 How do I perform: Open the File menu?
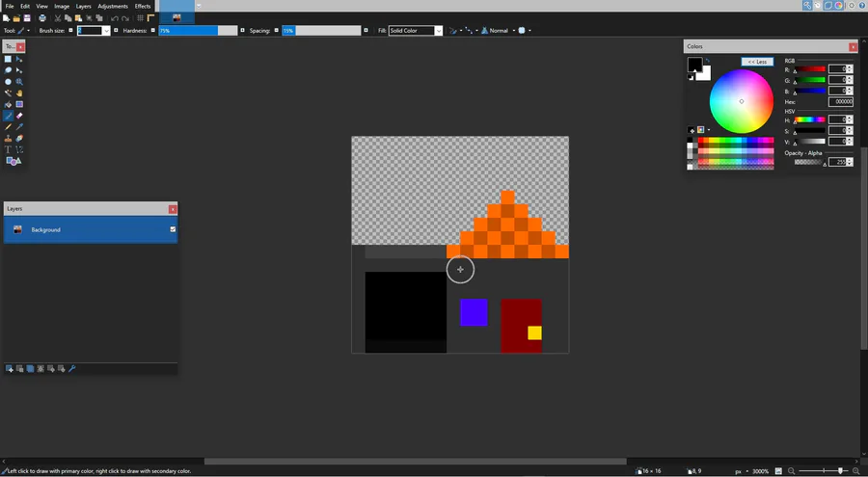[x=10, y=6]
